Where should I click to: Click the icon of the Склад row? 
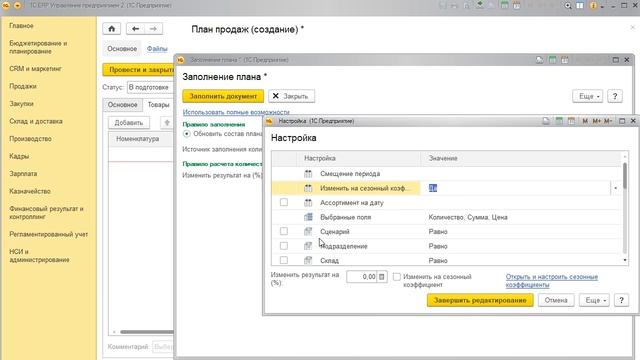[x=308, y=260]
